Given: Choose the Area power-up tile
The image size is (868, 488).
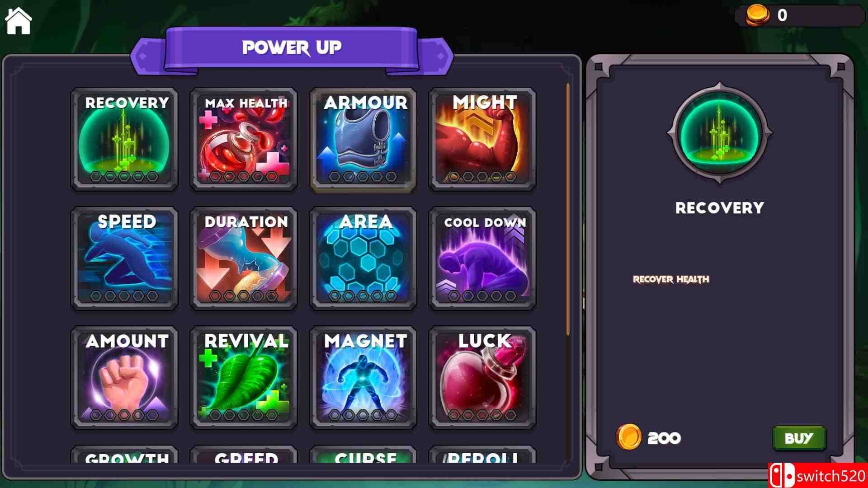Looking at the screenshot, I should [x=363, y=258].
